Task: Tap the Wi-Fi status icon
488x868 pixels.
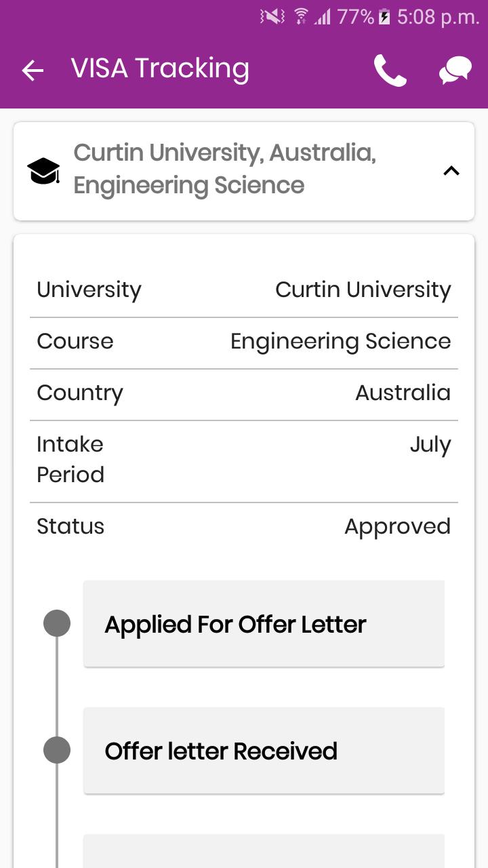Action: pyautogui.click(x=301, y=17)
